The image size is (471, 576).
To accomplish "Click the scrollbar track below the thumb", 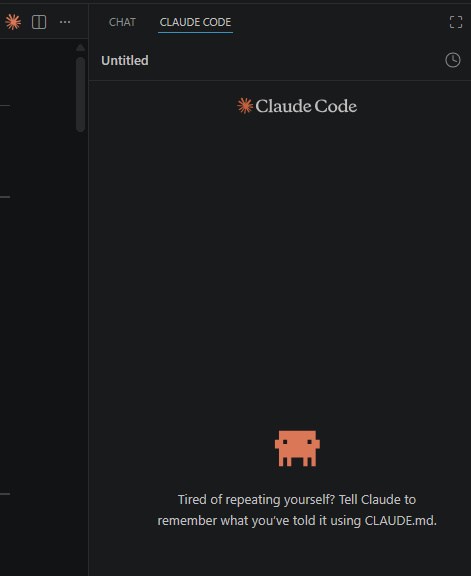I will (80, 349).
